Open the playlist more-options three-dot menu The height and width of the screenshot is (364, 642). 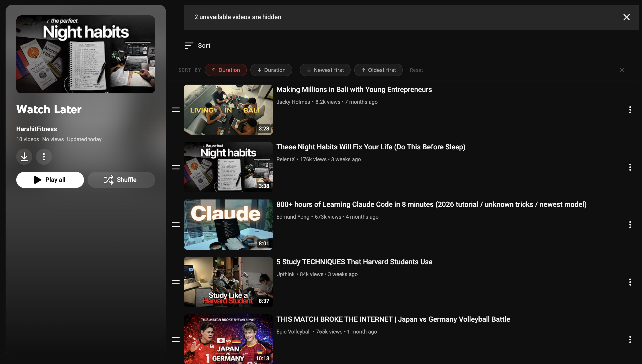coord(44,157)
